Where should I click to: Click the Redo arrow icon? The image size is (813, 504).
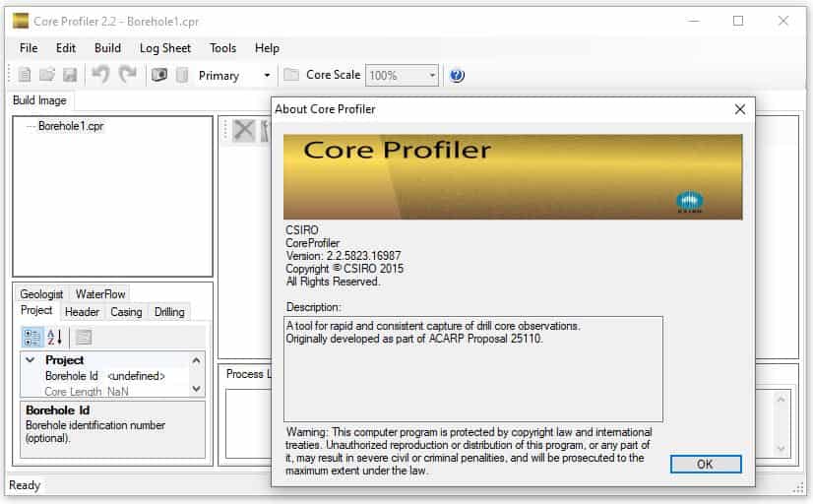click(x=128, y=75)
